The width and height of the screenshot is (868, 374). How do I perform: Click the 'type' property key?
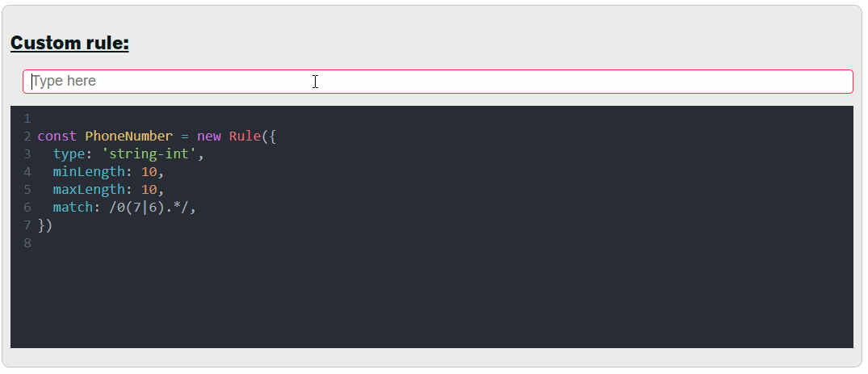tap(69, 153)
